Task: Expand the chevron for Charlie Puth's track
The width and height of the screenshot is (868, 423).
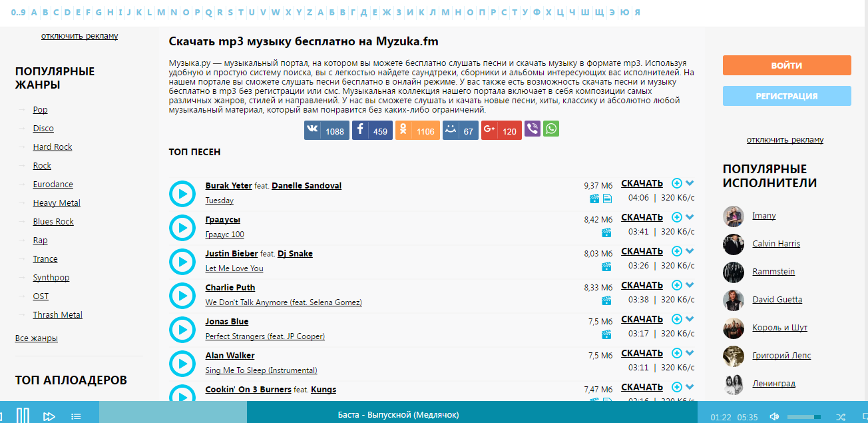Action: click(x=690, y=285)
